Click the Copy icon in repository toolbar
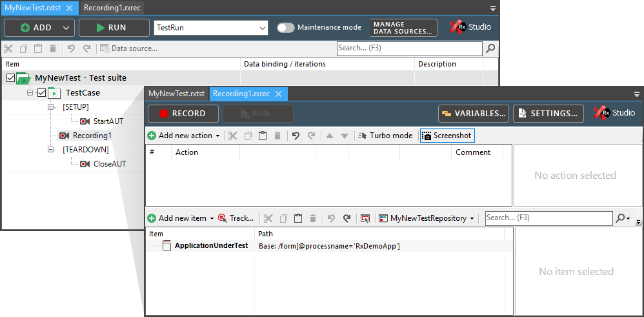644x317 pixels. click(283, 218)
